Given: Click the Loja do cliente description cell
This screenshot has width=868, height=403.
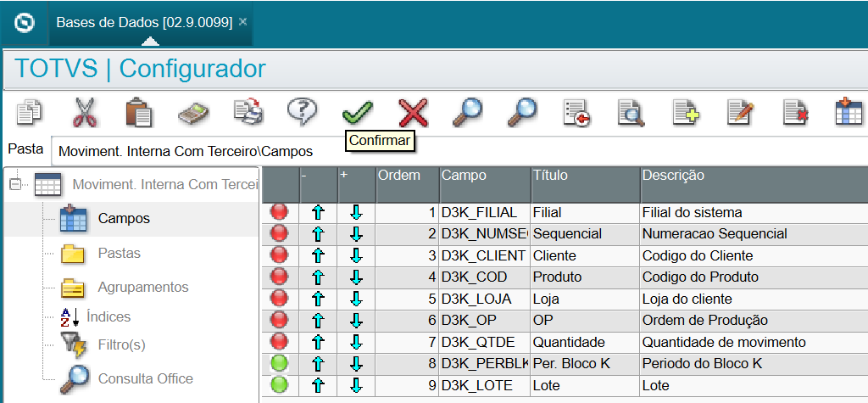Looking at the screenshot, I should pos(754,299).
